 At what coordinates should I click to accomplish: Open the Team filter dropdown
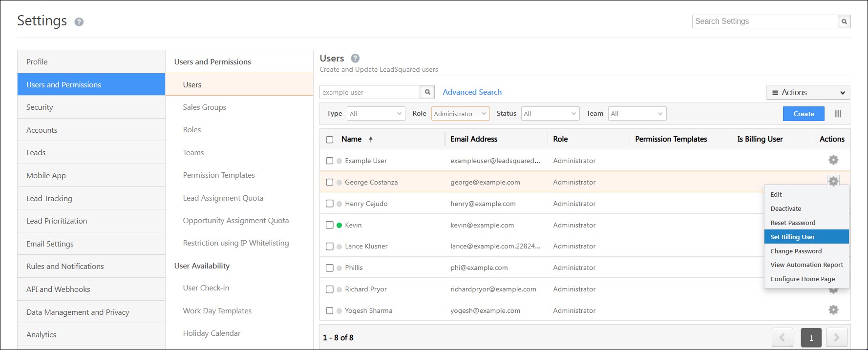tap(637, 114)
